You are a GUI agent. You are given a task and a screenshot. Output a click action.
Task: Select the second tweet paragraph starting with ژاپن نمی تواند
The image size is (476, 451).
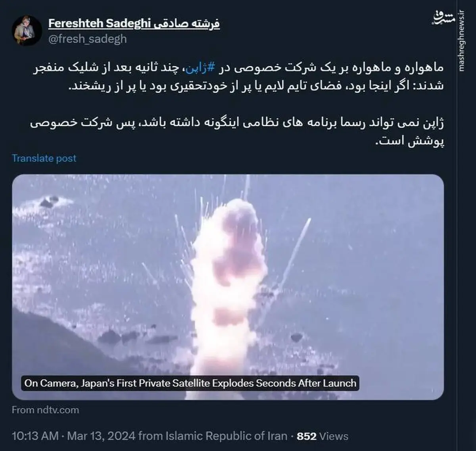pos(237,131)
